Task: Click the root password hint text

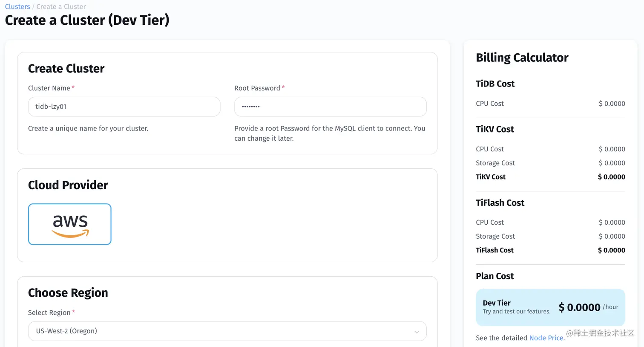Action: tap(330, 133)
